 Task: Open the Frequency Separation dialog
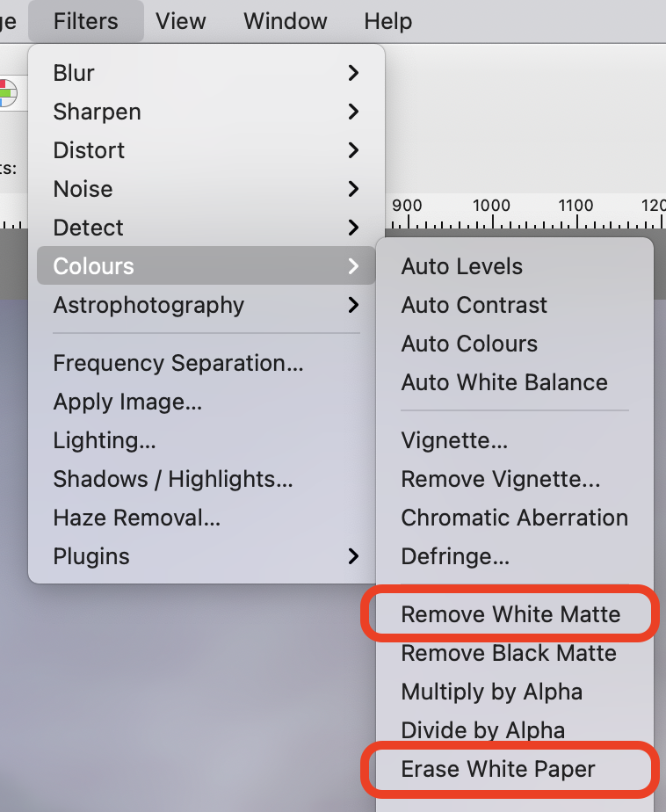178,363
